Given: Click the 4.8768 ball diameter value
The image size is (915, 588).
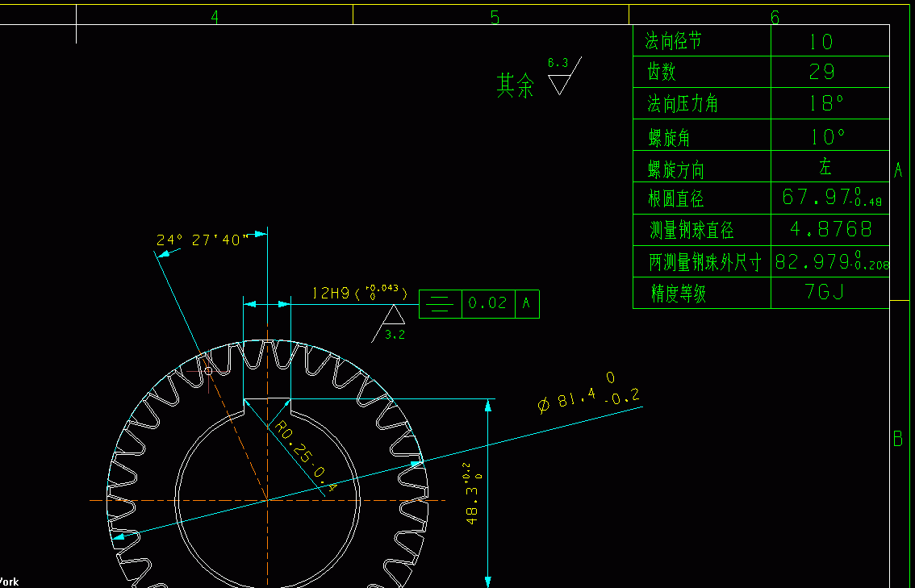Looking at the screenshot, I should pos(831,229).
